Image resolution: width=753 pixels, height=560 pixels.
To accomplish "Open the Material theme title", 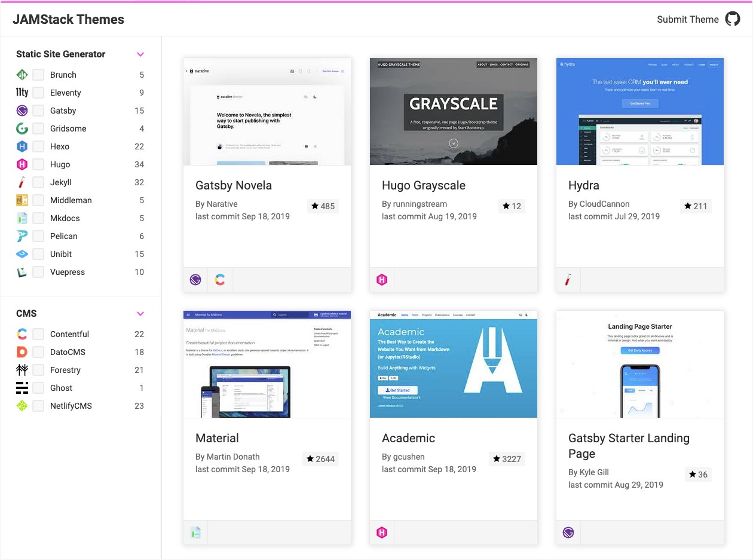I will [217, 438].
